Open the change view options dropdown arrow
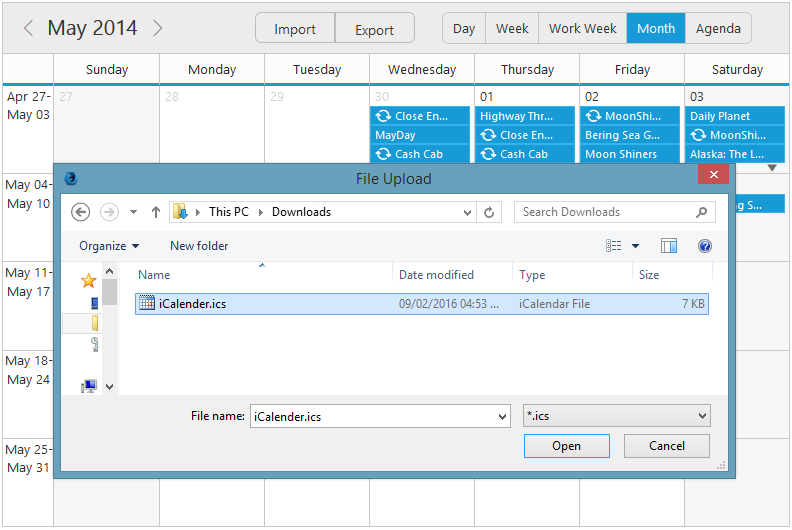 coord(635,246)
